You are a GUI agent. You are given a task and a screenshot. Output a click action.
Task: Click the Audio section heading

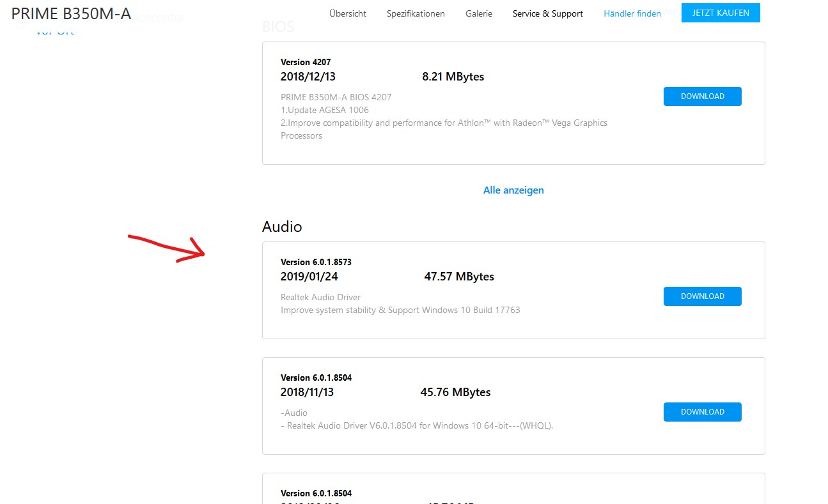click(x=282, y=227)
